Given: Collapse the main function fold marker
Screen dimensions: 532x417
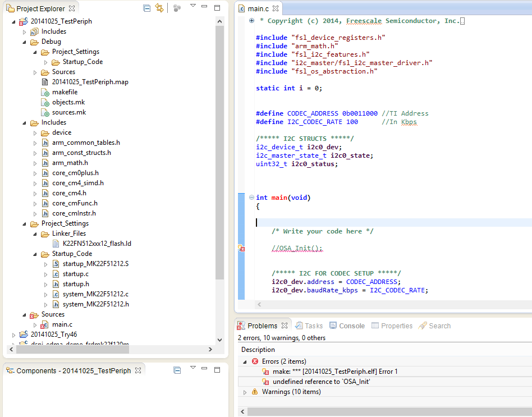Looking at the screenshot, I should point(251,197).
